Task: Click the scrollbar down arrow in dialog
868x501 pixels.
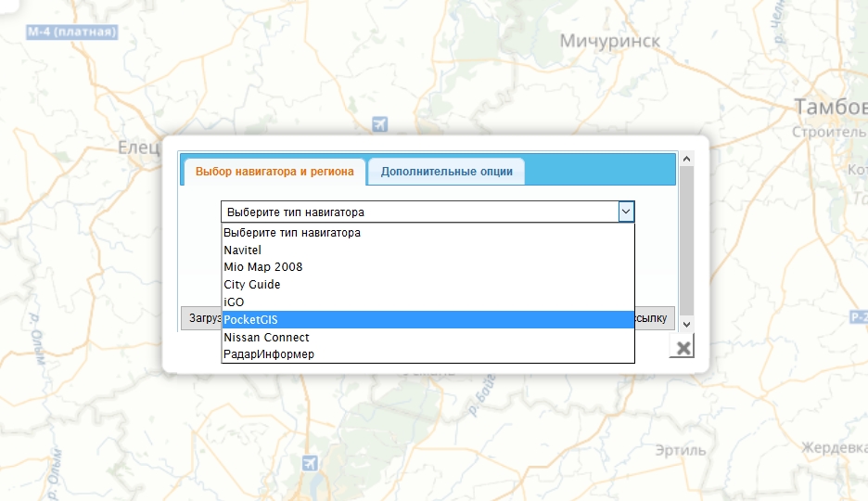Action: (686, 324)
